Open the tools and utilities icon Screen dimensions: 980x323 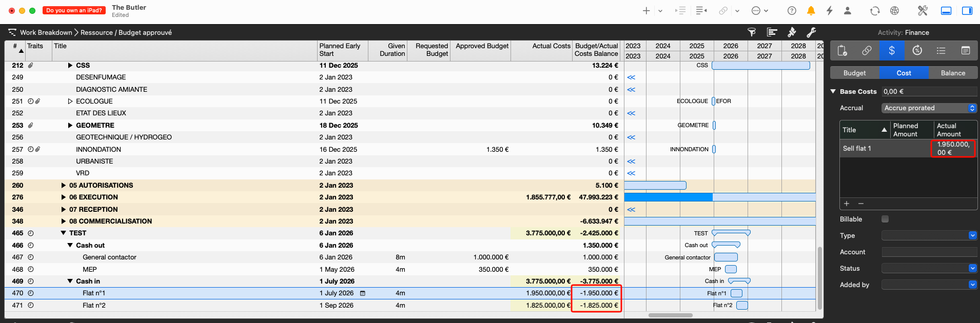tap(923, 11)
